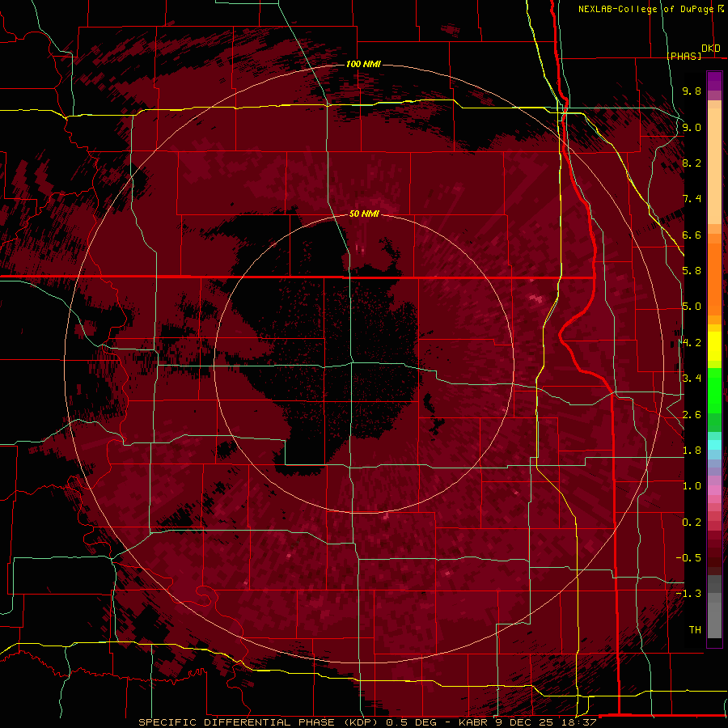Click the '100 NMI' range ring label
The image size is (728, 728).
click(363, 64)
